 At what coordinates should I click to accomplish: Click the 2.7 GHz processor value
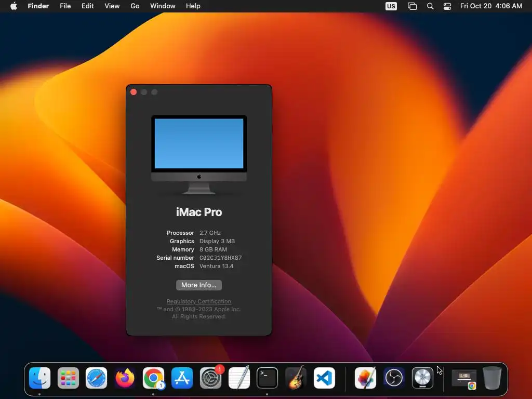click(210, 233)
